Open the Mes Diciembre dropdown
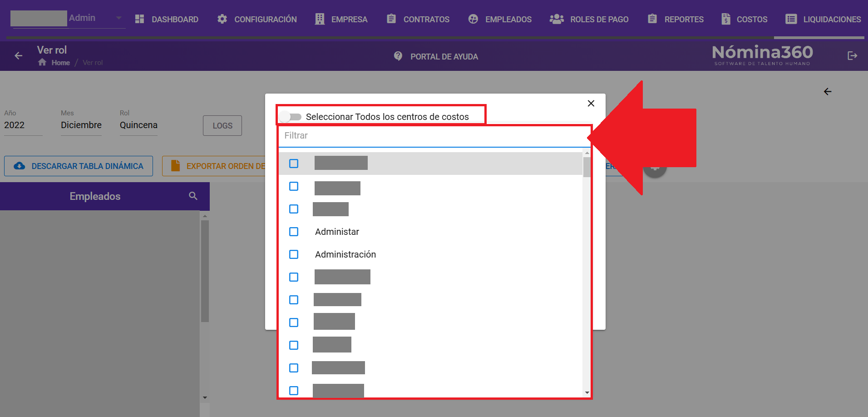The height and width of the screenshot is (417, 868). (x=81, y=125)
